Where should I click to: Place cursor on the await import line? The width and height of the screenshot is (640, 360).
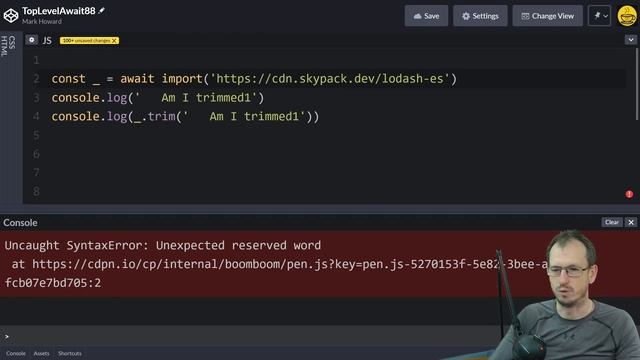tap(254, 79)
